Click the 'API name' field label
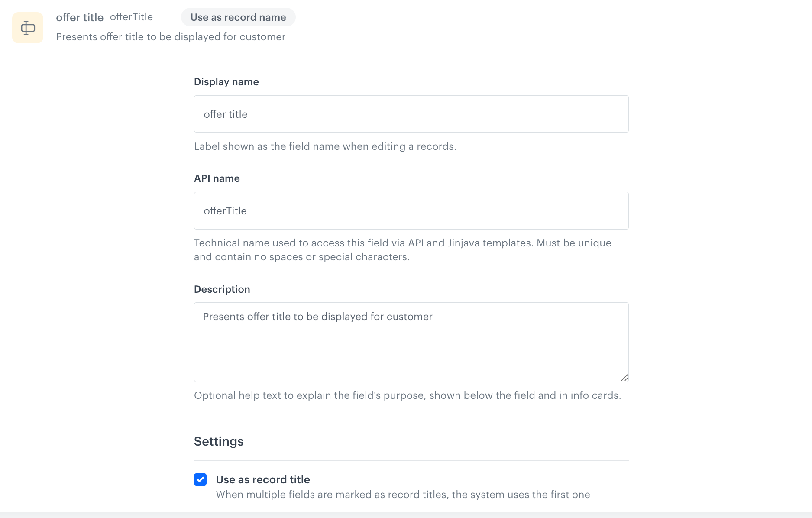The height and width of the screenshot is (518, 812). (x=217, y=178)
